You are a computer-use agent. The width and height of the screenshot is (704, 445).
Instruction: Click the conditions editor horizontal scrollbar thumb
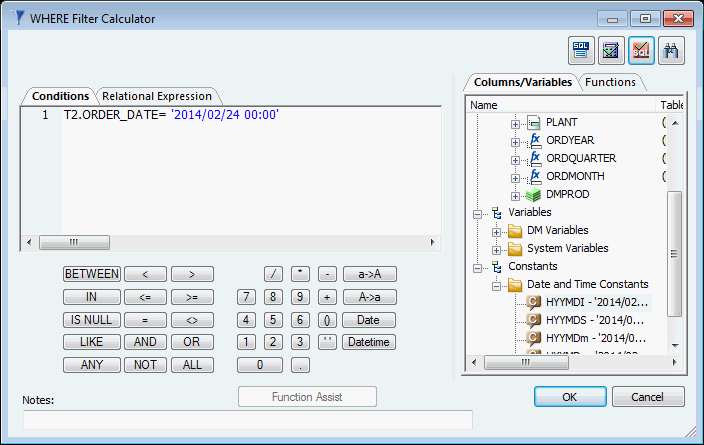[74, 242]
